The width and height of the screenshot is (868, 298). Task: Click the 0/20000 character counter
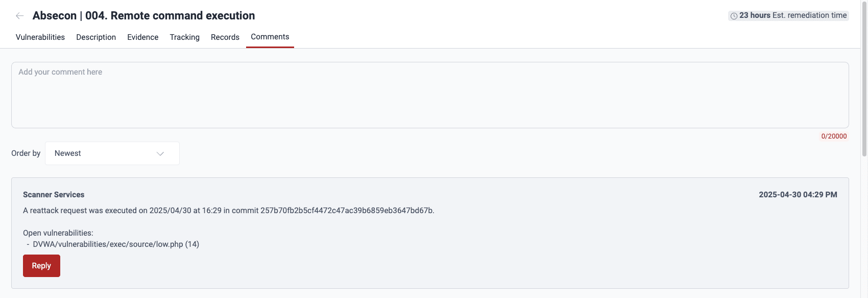(834, 136)
